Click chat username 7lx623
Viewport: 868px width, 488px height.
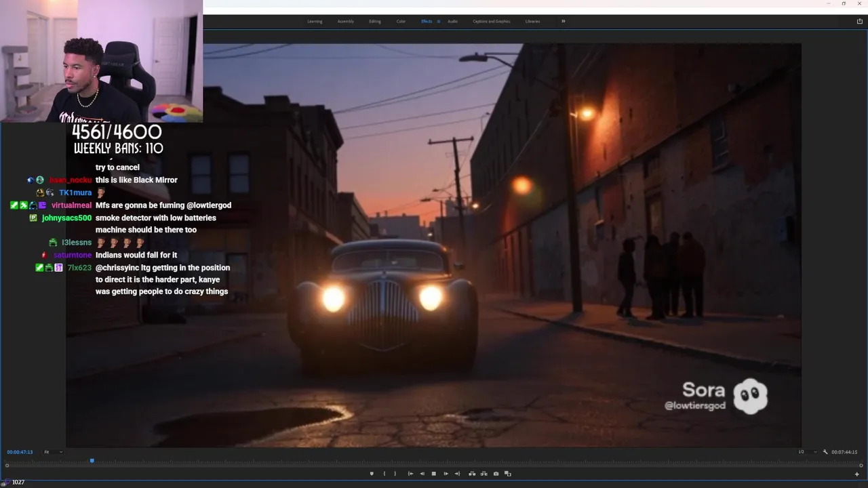point(79,268)
